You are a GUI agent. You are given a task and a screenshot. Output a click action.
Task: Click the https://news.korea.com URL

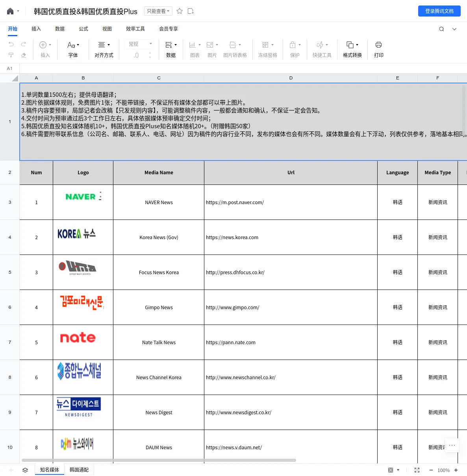pyautogui.click(x=232, y=238)
